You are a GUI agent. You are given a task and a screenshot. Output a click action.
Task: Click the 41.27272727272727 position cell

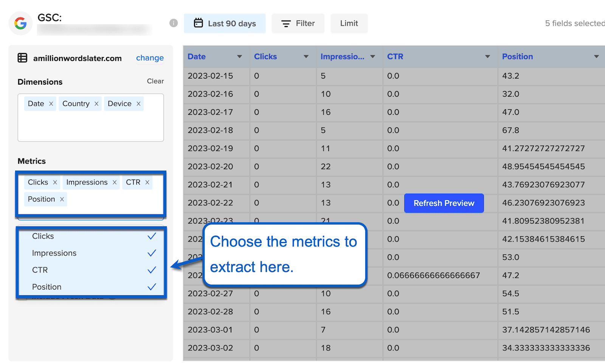pyautogui.click(x=551, y=149)
